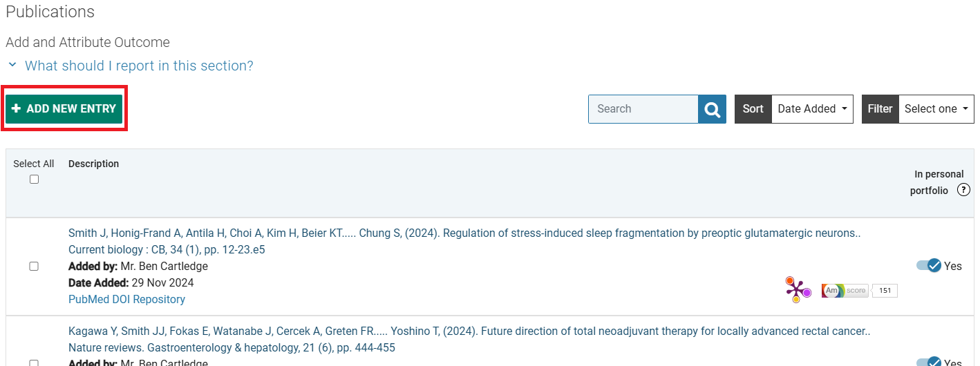
Task: Select the checkbox for the Kagawa publication
Action: (x=34, y=362)
